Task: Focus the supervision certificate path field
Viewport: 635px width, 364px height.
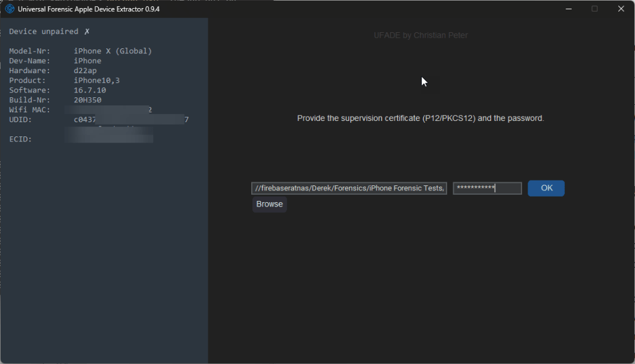Action: pyautogui.click(x=349, y=189)
